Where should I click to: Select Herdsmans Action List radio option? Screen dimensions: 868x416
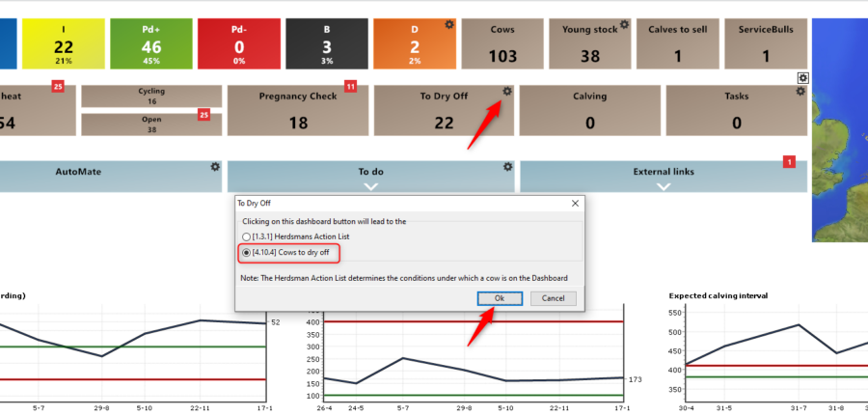246,236
